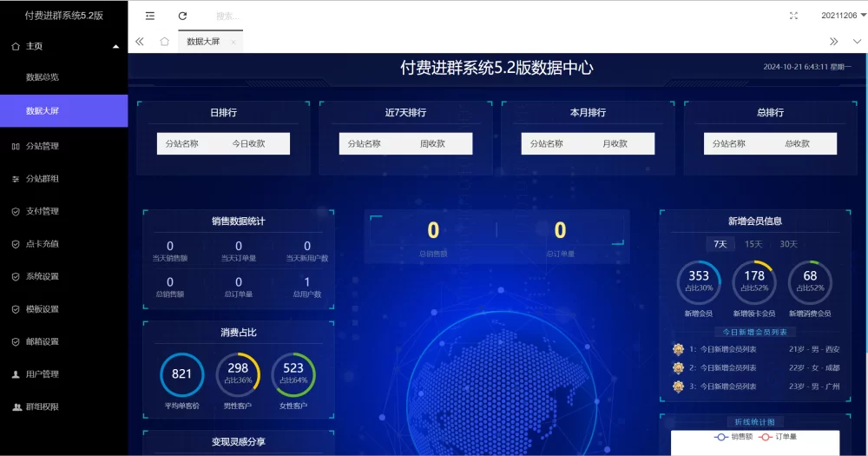
Task: Click the 分站名称 header under 日排行
Action: coord(181,143)
